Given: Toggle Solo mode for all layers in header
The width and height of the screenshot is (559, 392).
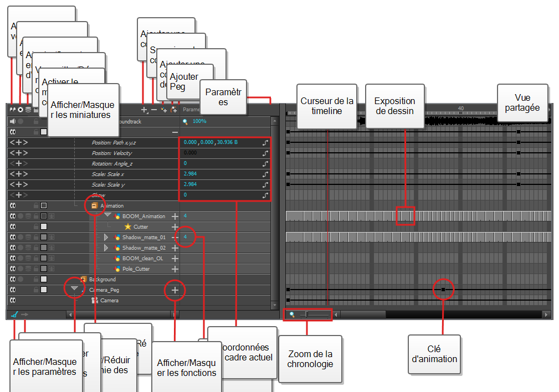Looking at the screenshot, I should 20,110.
